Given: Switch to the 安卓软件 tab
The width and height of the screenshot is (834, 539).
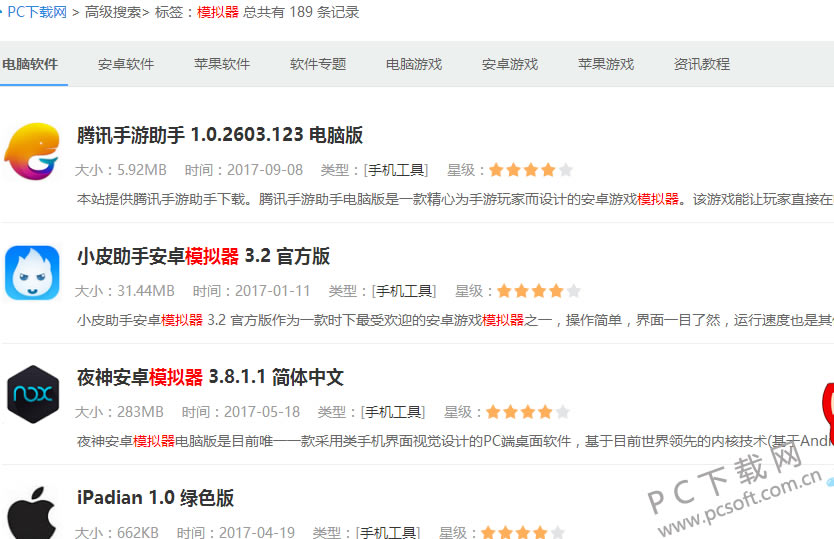Looking at the screenshot, I should coord(126,64).
